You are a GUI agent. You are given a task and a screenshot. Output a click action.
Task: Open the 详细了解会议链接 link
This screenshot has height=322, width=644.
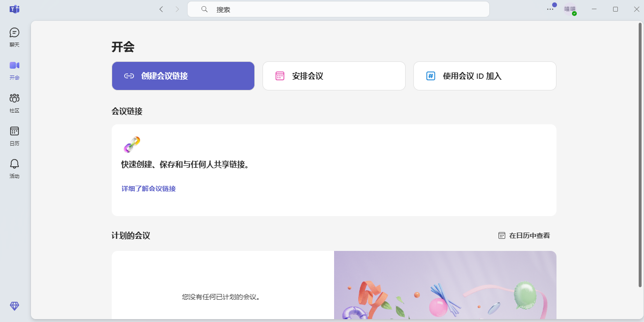coord(147,188)
